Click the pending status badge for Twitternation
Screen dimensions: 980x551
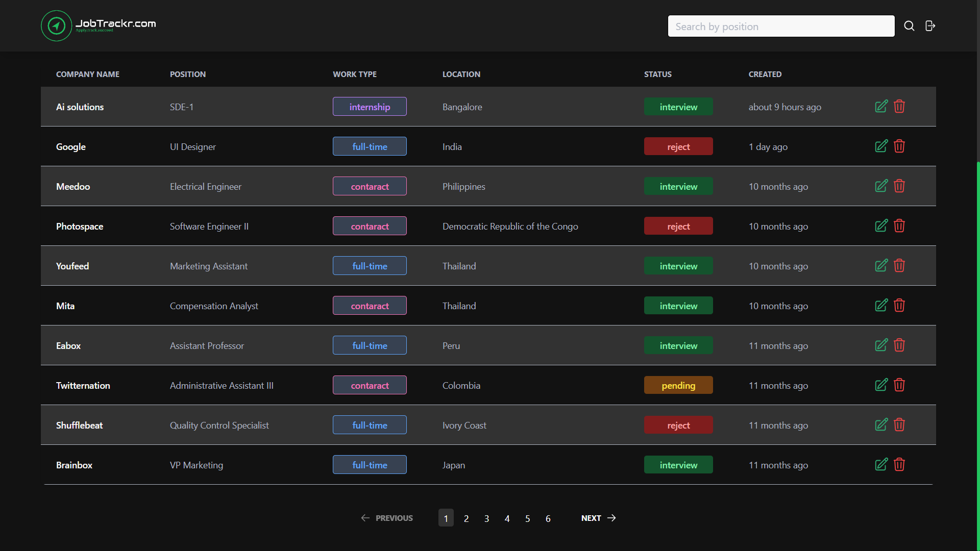point(678,385)
